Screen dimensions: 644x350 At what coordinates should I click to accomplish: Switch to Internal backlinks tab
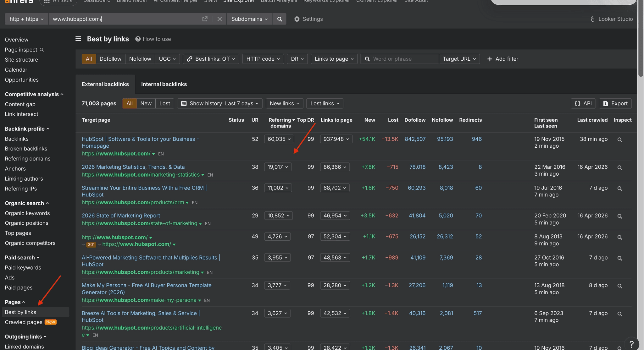[x=164, y=84]
